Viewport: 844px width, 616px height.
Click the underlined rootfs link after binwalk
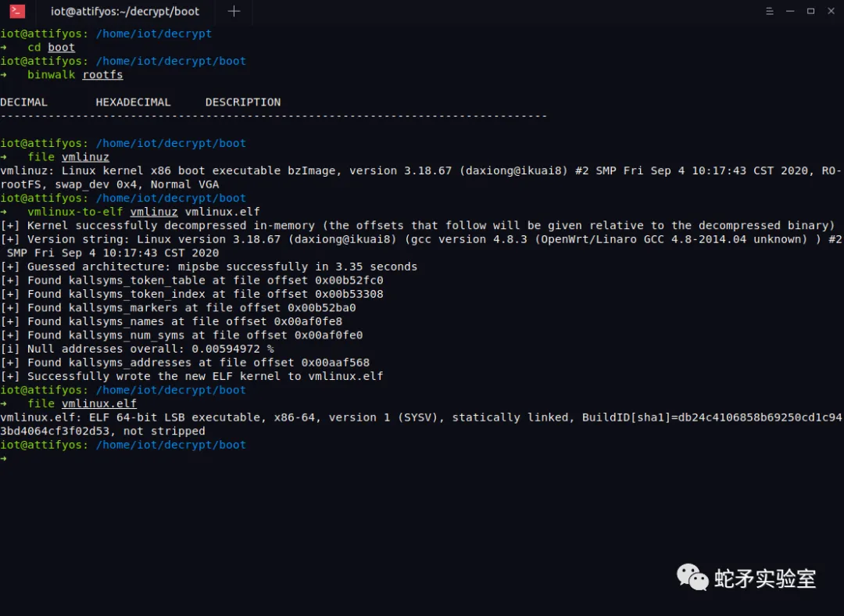(x=102, y=74)
